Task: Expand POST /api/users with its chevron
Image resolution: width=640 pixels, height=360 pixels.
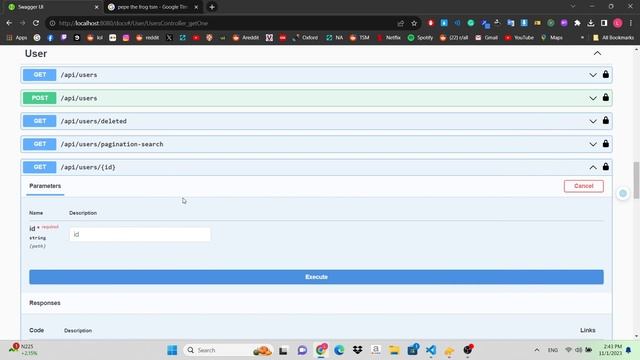Action: tap(593, 98)
